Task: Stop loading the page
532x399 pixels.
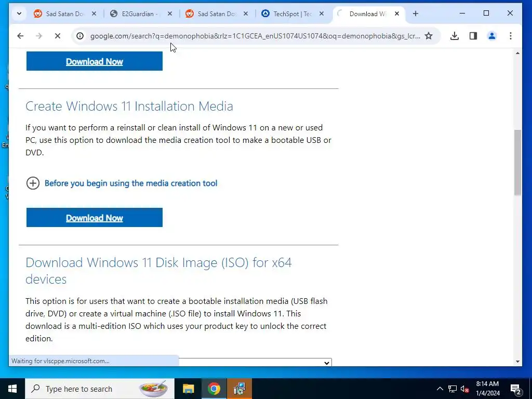Action: coord(58,36)
